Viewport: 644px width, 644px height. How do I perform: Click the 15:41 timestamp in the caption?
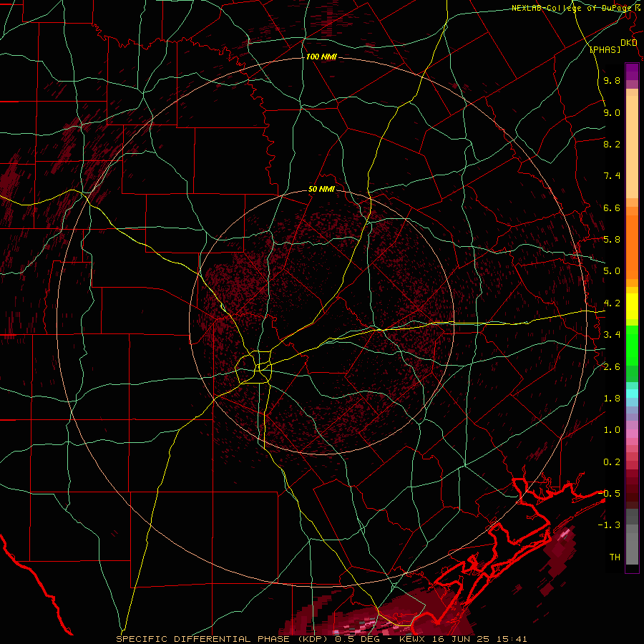[x=512, y=639]
